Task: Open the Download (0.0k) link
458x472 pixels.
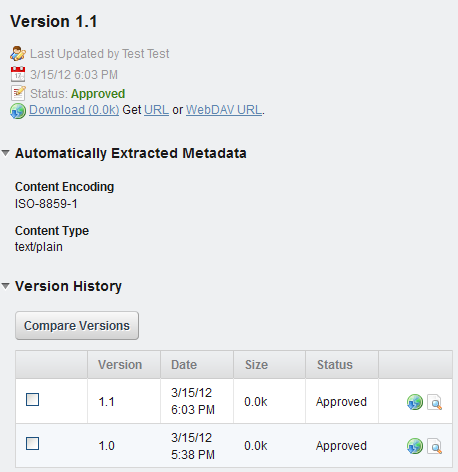Action: (74, 110)
